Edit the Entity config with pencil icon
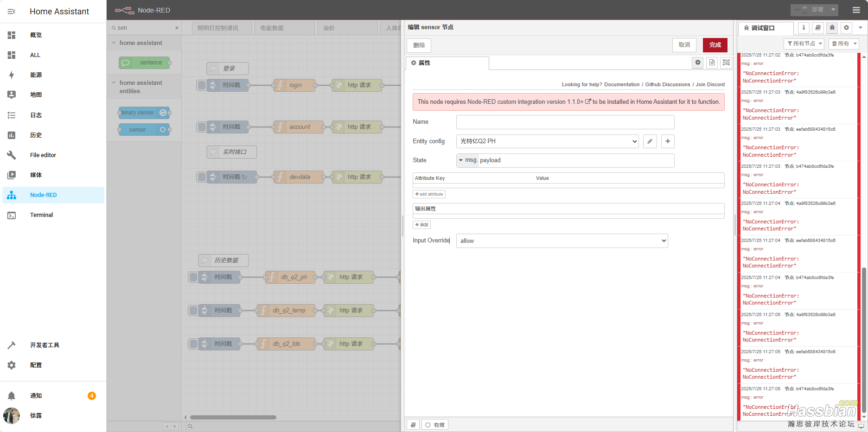 click(650, 141)
